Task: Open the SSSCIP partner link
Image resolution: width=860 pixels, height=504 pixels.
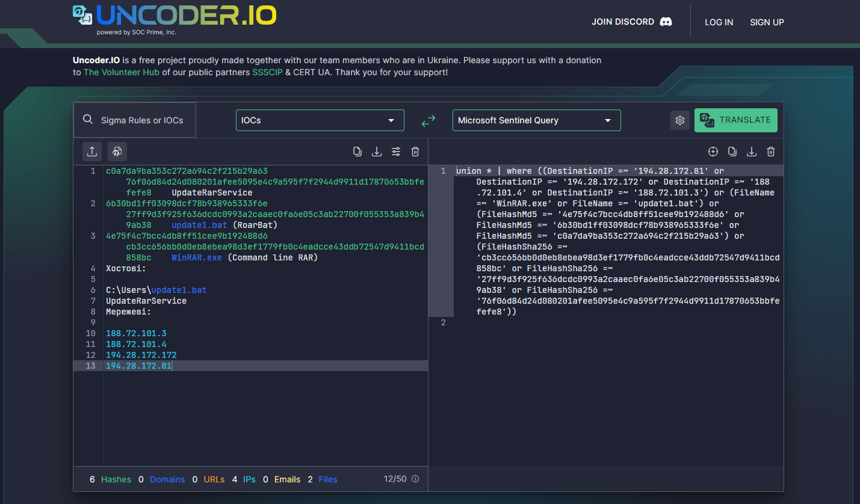Action: pyautogui.click(x=267, y=72)
